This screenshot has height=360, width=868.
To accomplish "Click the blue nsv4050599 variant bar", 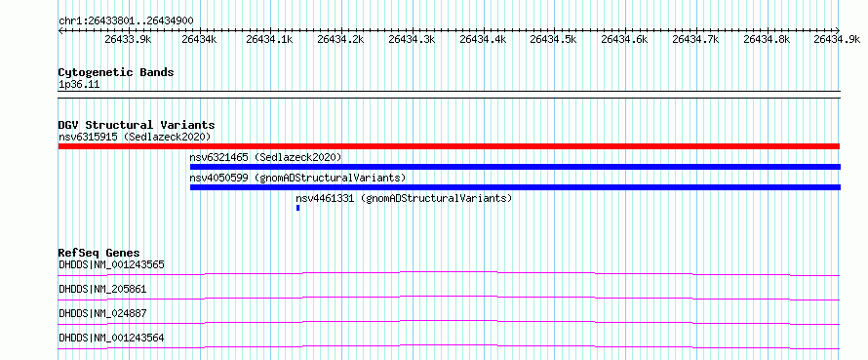I will [x=515, y=187].
